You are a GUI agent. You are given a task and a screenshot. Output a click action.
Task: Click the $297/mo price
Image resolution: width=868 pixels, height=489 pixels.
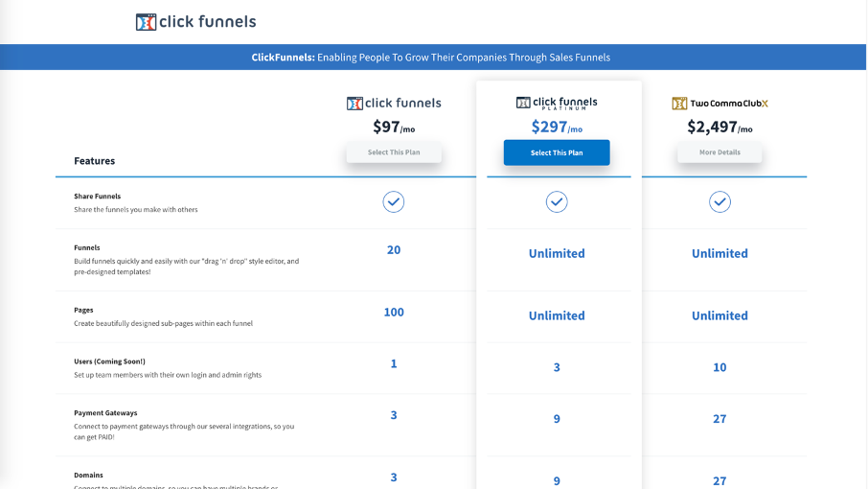tap(557, 127)
